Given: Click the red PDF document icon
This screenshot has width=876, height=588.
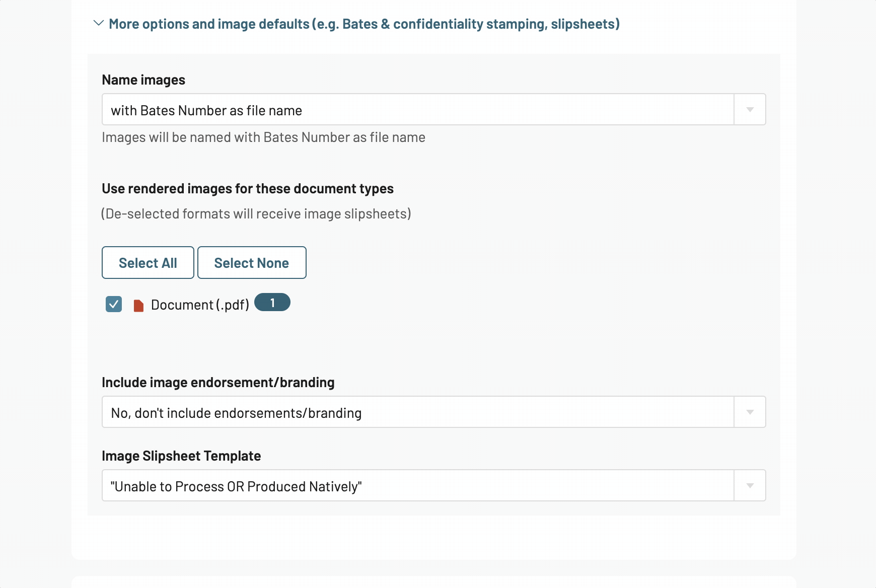Looking at the screenshot, I should coord(138,306).
